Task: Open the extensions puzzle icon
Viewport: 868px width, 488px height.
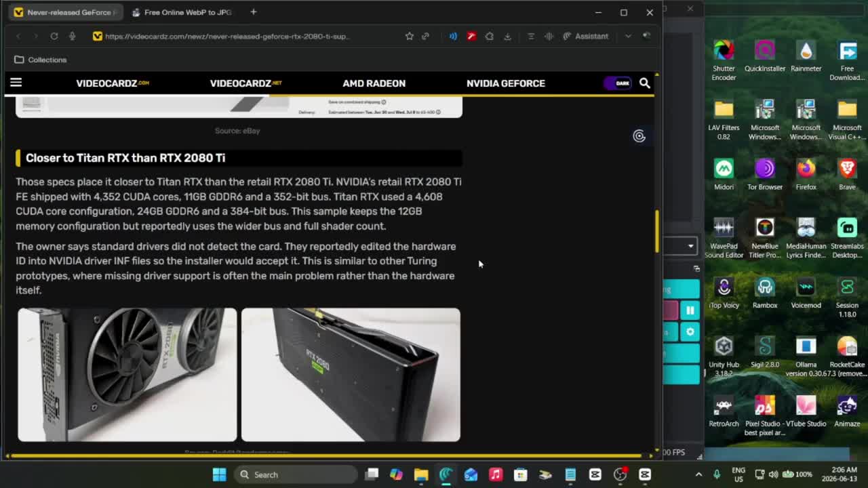Action: [489, 36]
